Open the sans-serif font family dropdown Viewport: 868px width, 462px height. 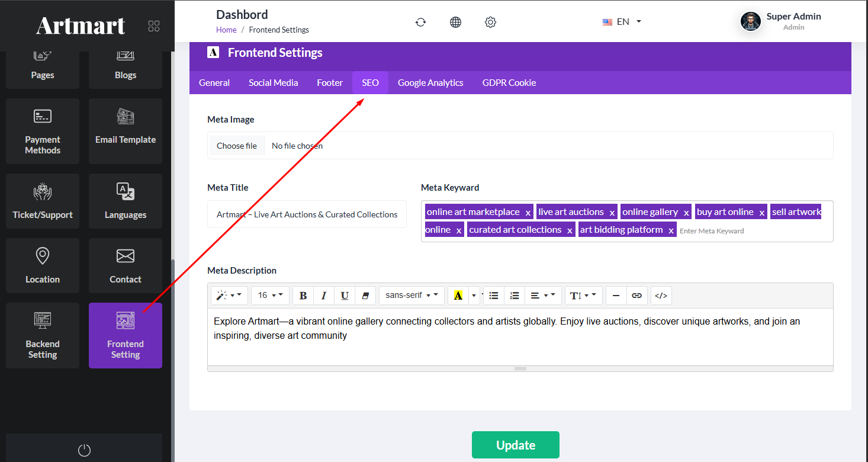(412, 295)
